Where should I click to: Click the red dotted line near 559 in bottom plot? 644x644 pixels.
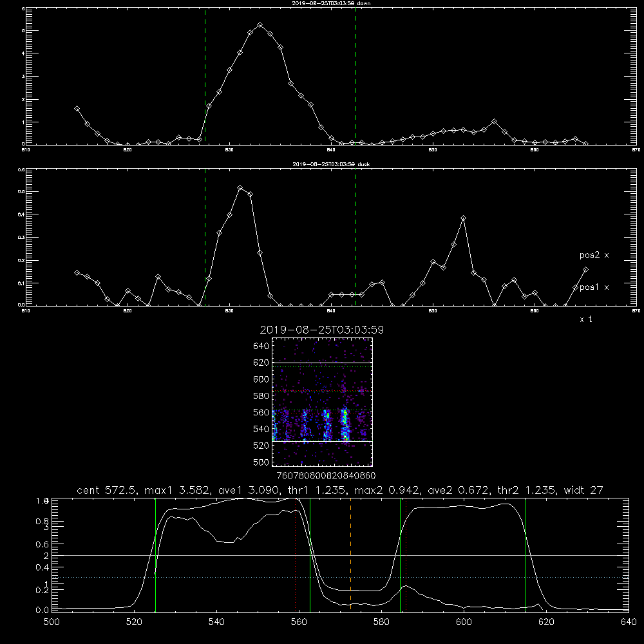(x=296, y=554)
